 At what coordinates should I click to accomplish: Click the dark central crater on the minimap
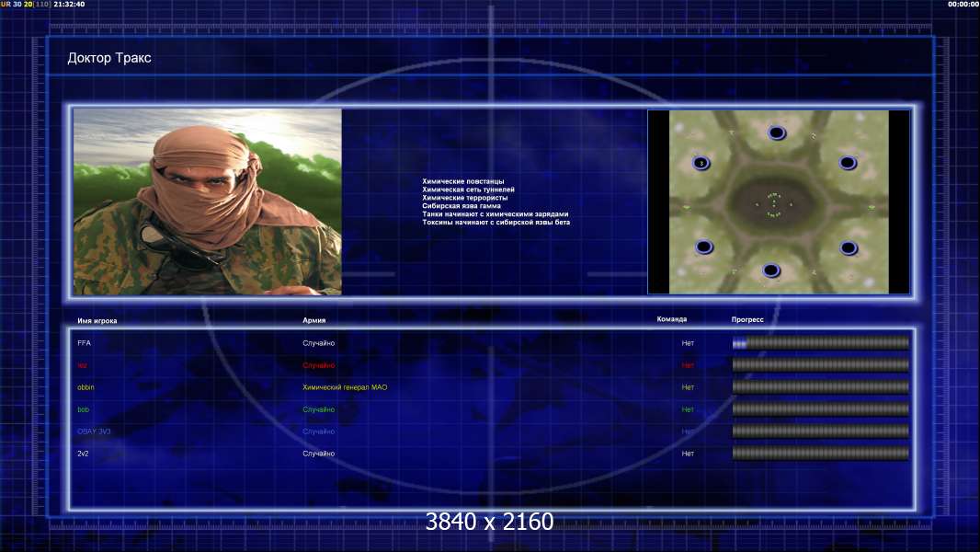click(x=774, y=204)
